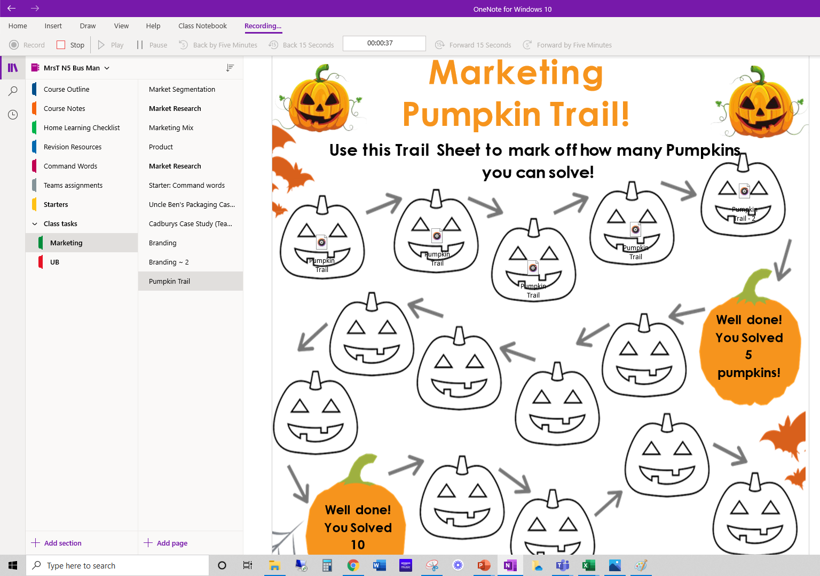
Task: Open Uncle Ben's Packaging Case page
Action: [x=191, y=205]
